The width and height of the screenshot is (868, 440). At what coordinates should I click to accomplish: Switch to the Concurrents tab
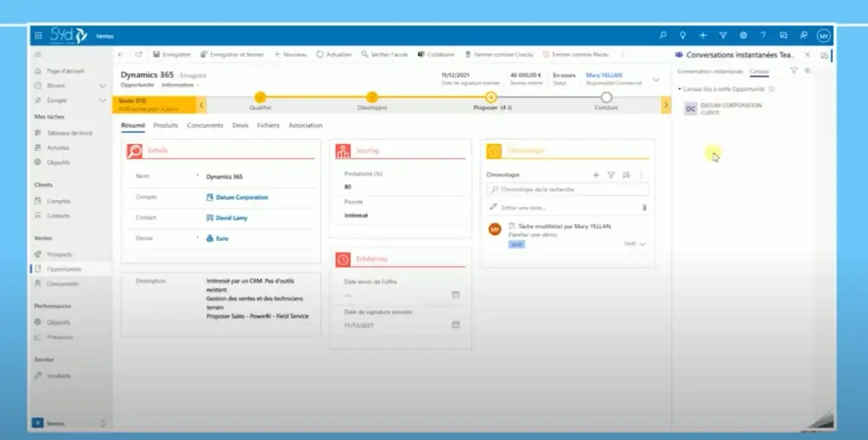(205, 125)
